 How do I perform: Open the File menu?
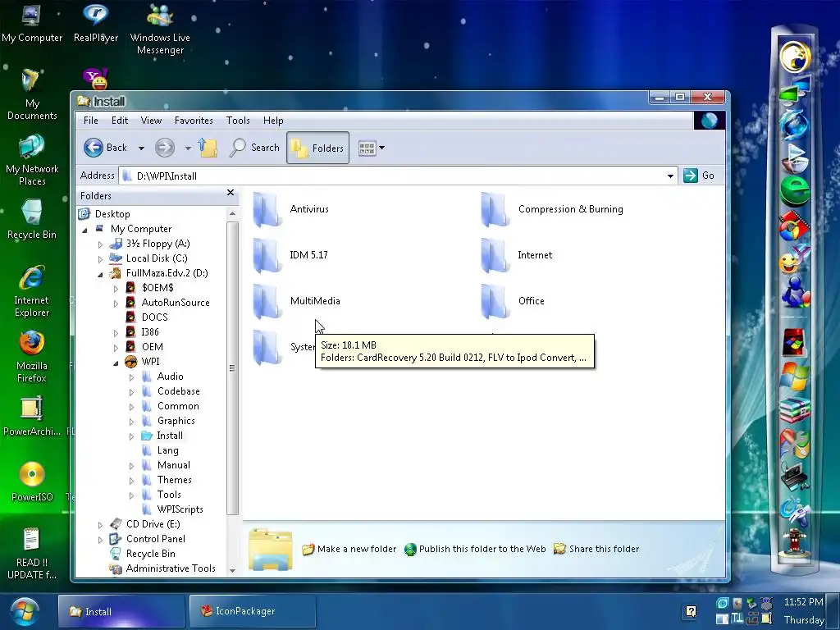click(x=91, y=121)
